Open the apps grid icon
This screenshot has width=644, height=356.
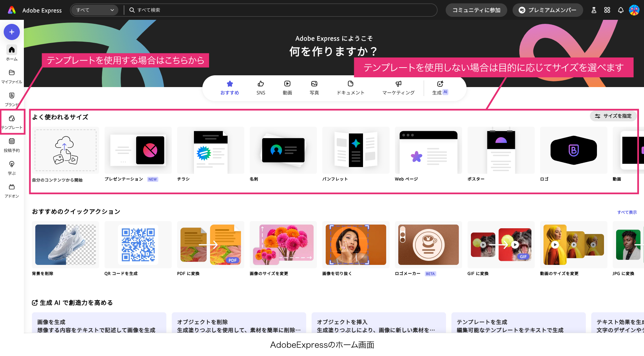click(607, 10)
